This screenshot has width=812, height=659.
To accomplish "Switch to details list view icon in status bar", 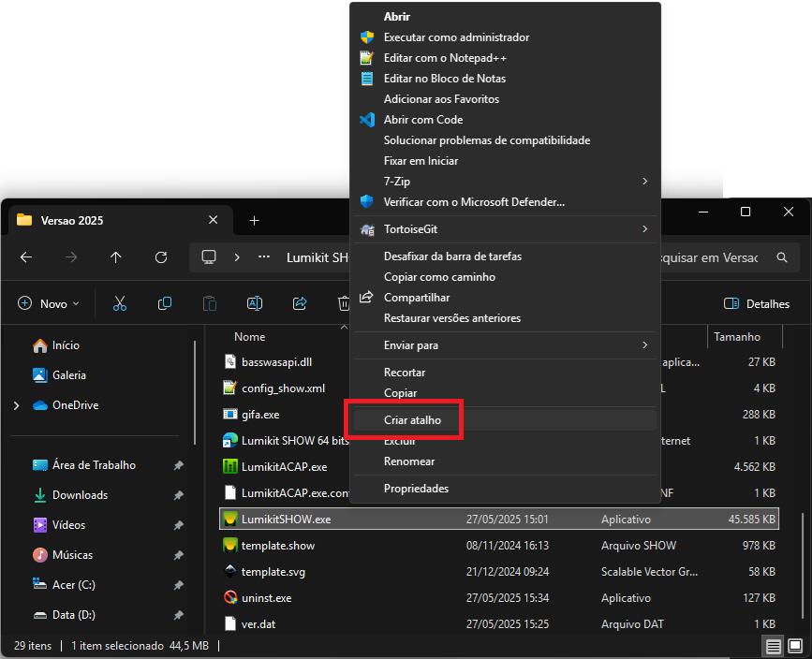I will coord(774,646).
